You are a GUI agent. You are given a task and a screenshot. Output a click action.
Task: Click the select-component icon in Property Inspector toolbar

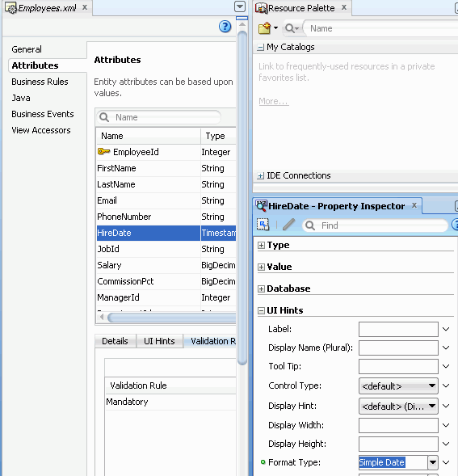point(263,225)
